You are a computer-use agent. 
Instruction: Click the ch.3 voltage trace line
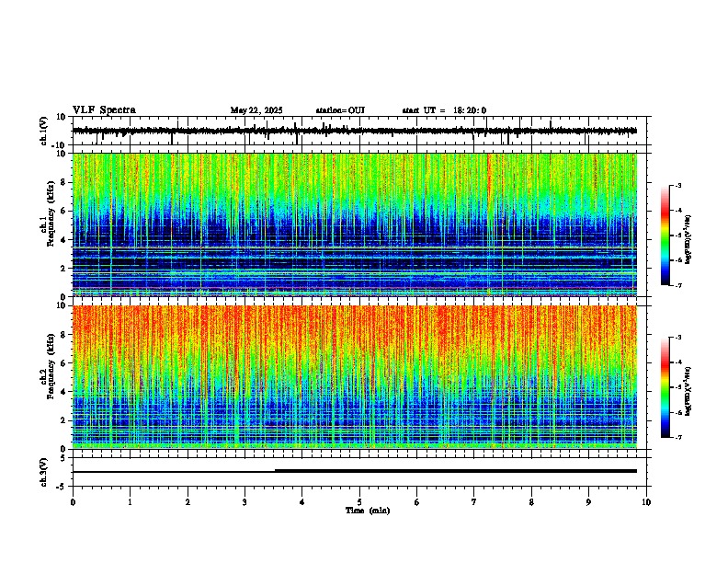[x=355, y=471]
